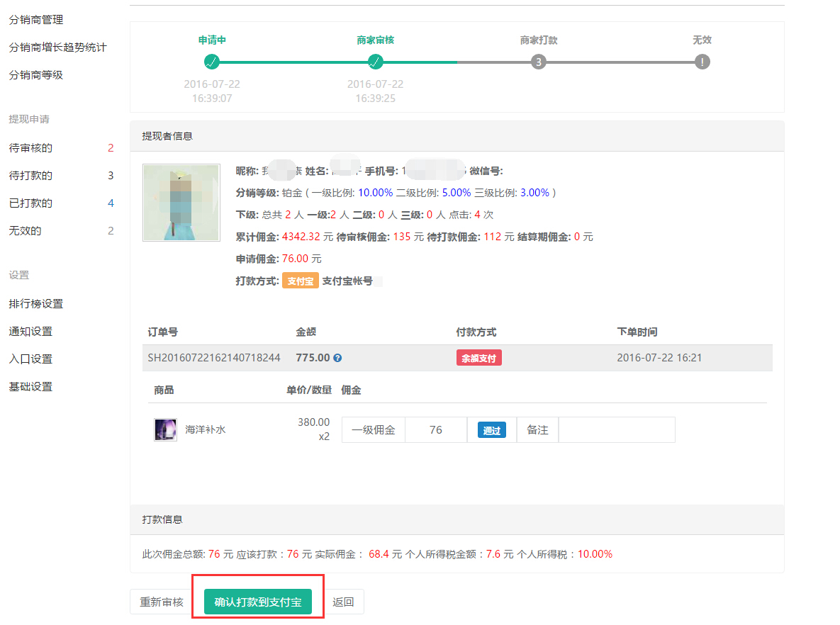The image size is (840, 625).
Task: Open 已打款的 withdrawal list
Action: tap(30, 203)
